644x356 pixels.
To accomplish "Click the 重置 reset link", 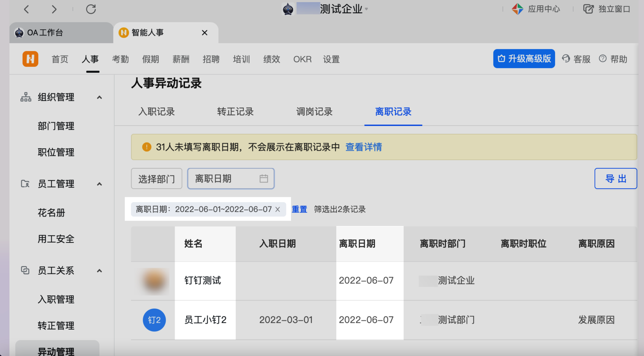I will click(x=299, y=209).
